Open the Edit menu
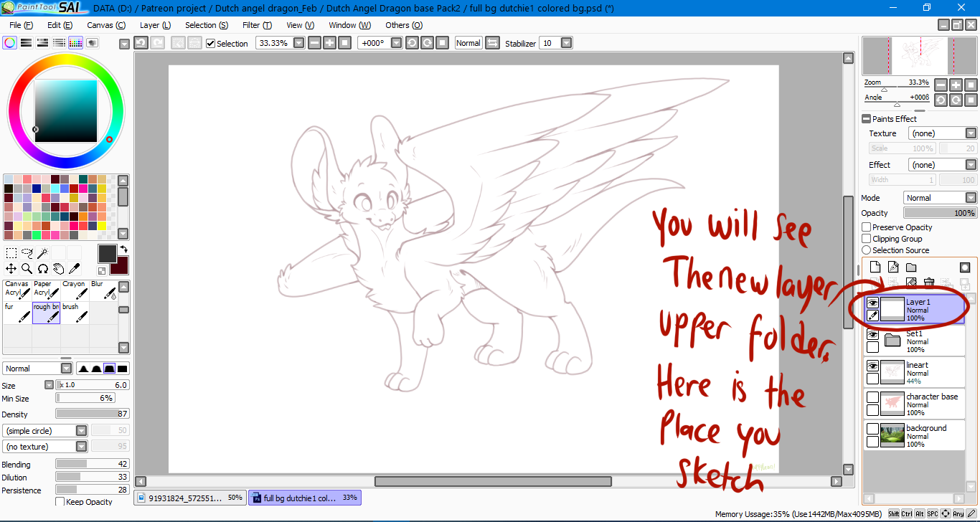The width and height of the screenshot is (980, 522). pos(60,25)
